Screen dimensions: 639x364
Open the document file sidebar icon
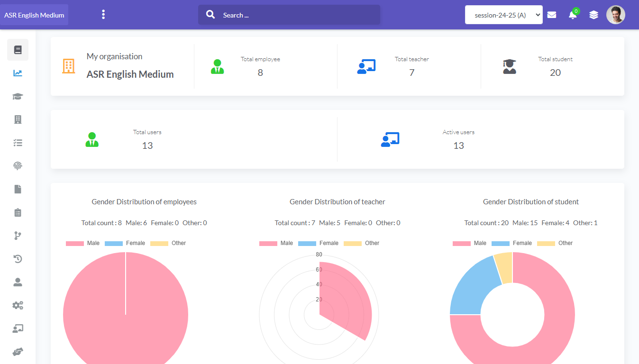tap(18, 189)
